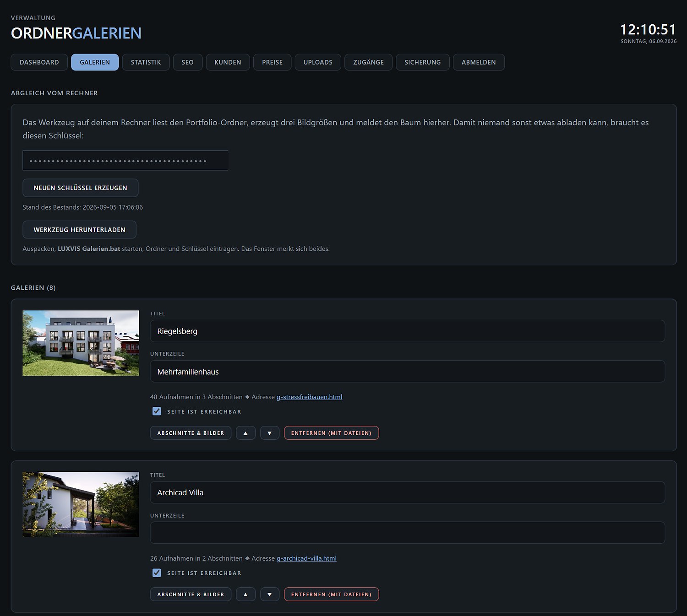Screen dimensions: 687x616
Task: Open 'Abschnitte & Bilder' for Riegelsberg
Action: click(x=191, y=433)
